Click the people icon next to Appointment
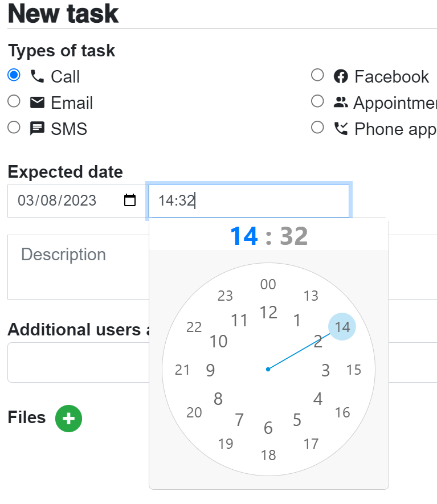This screenshot has height=504, width=437. pos(341,103)
